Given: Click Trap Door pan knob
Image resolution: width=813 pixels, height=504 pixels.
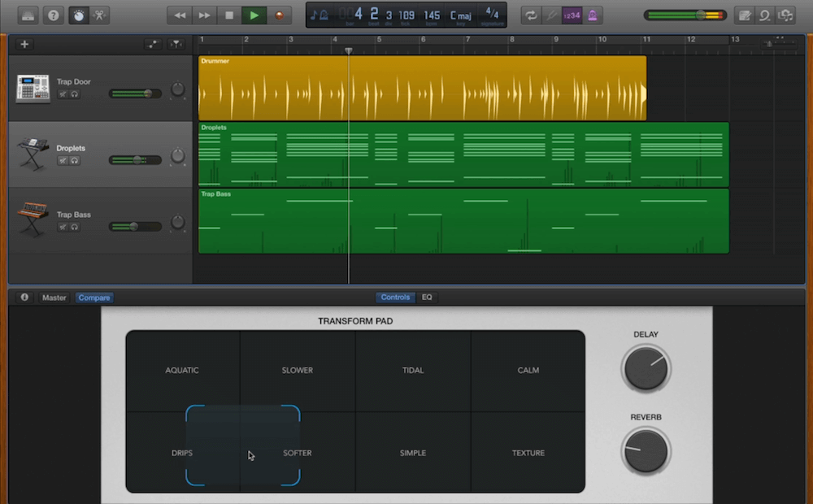Looking at the screenshot, I should 177,89.
